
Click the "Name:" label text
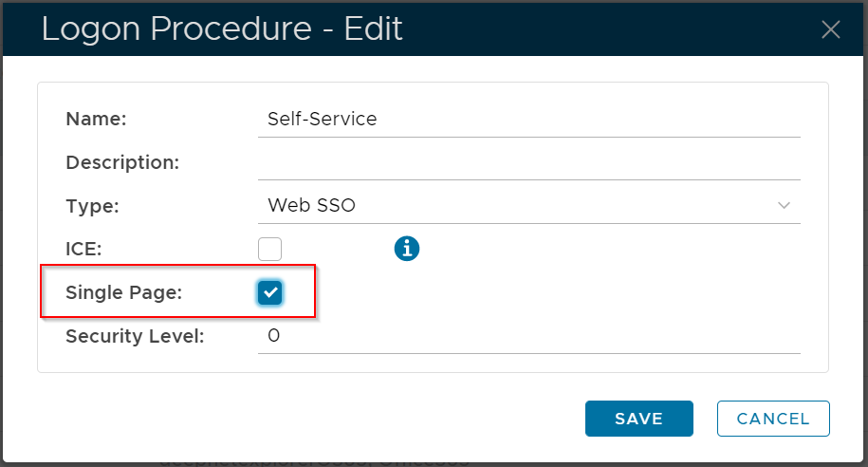96,120
